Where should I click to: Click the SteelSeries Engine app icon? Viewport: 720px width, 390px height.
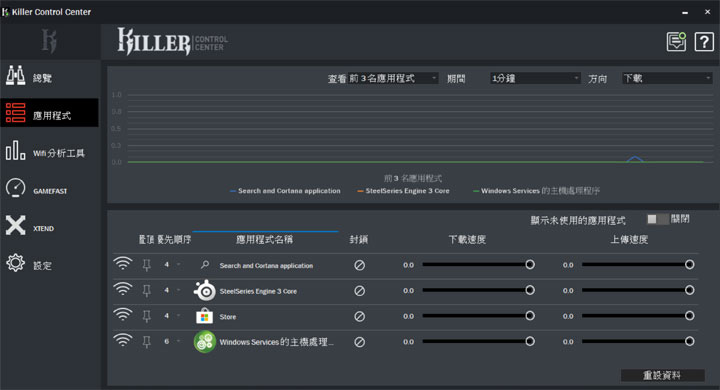[204, 290]
